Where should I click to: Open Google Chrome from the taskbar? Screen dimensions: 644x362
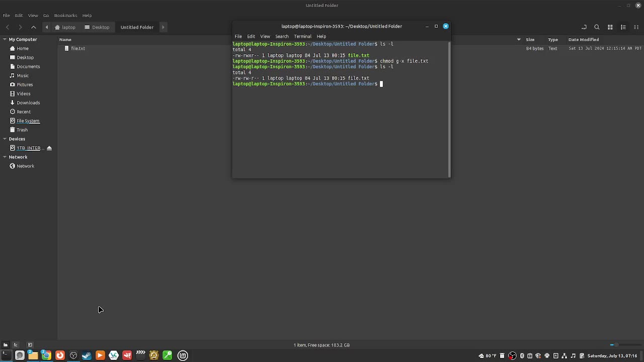coord(46,355)
